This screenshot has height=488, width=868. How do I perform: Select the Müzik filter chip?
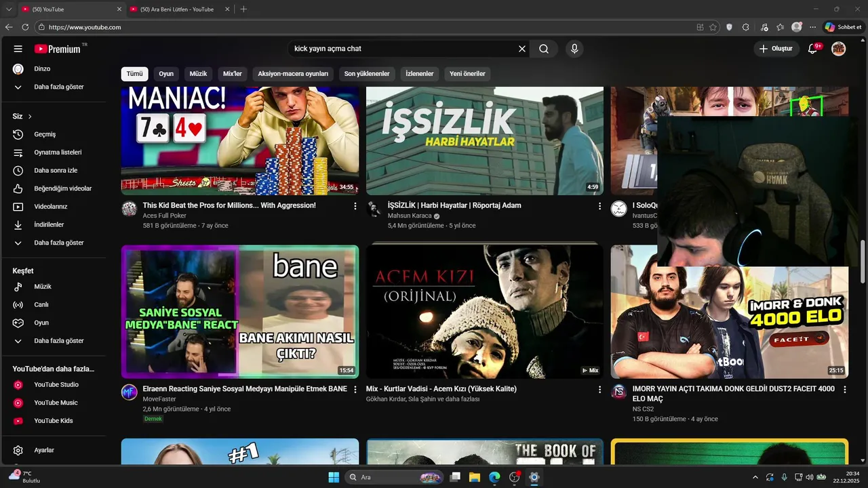(x=198, y=74)
